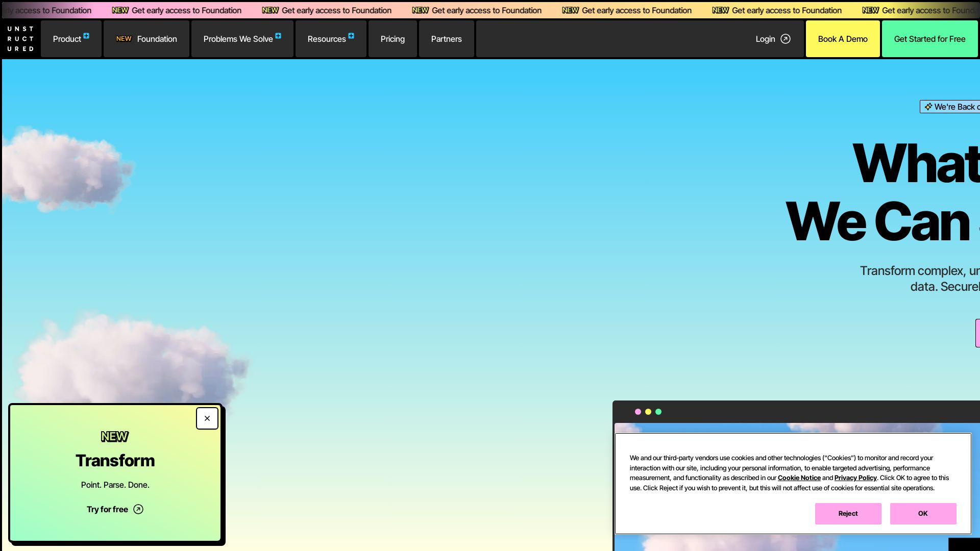Open the Foundation nav item
The width and height of the screenshot is (980, 551).
click(146, 39)
